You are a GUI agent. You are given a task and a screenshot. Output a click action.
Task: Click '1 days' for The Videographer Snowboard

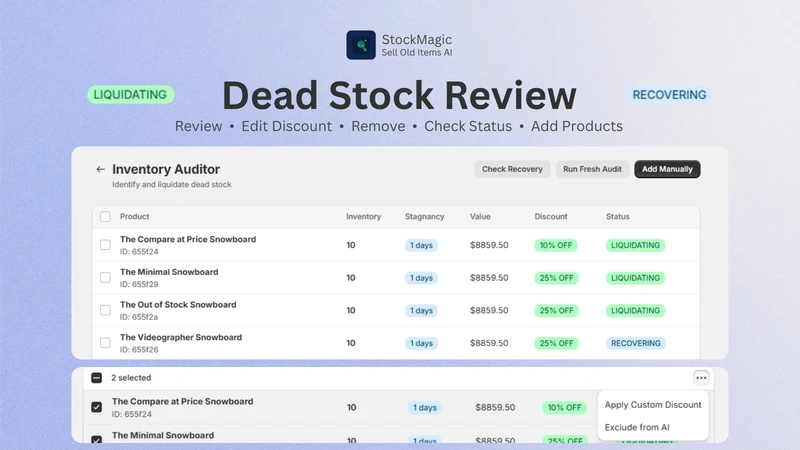(421, 343)
